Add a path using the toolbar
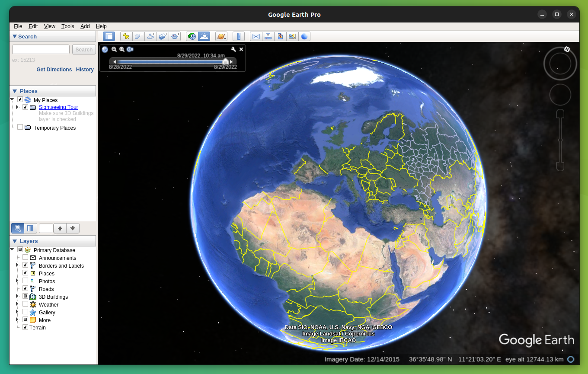This screenshot has width=588, height=374. [150, 36]
